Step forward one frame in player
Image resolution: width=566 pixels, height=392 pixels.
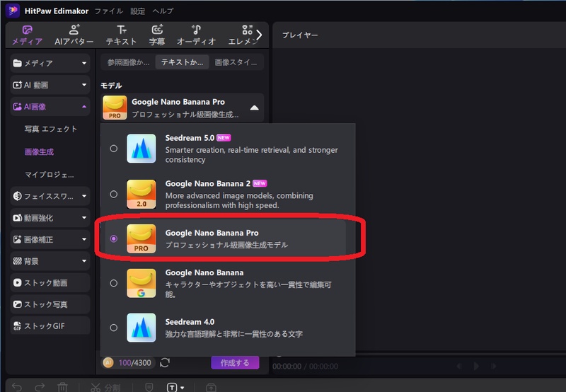coord(493,366)
